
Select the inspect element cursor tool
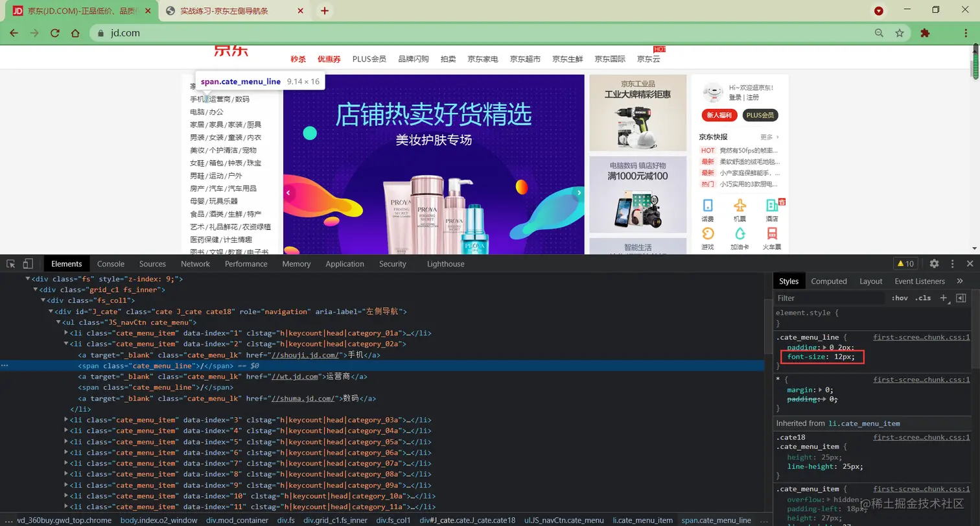click(10, 263)
